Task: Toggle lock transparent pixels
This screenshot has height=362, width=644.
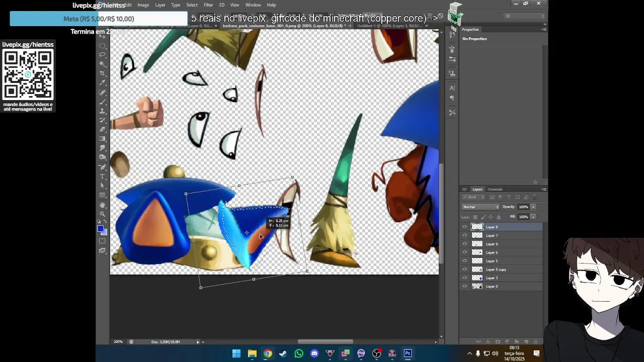Action: [x=475, y=217]
